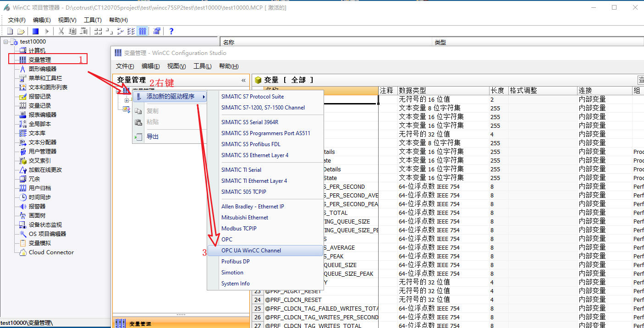Click the 文本分配器 tree icon

coord(23,142)
